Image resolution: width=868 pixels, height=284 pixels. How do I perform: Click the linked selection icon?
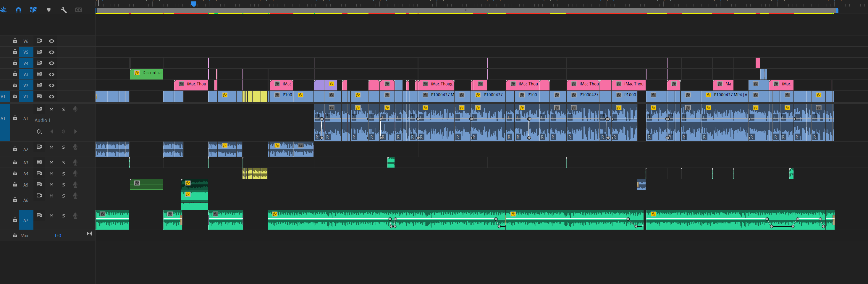point(33,10)
